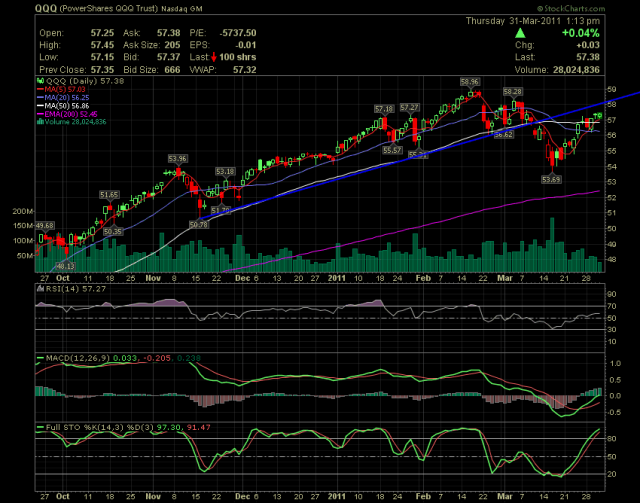Click the VWAP value 57.32

(245, 69)
